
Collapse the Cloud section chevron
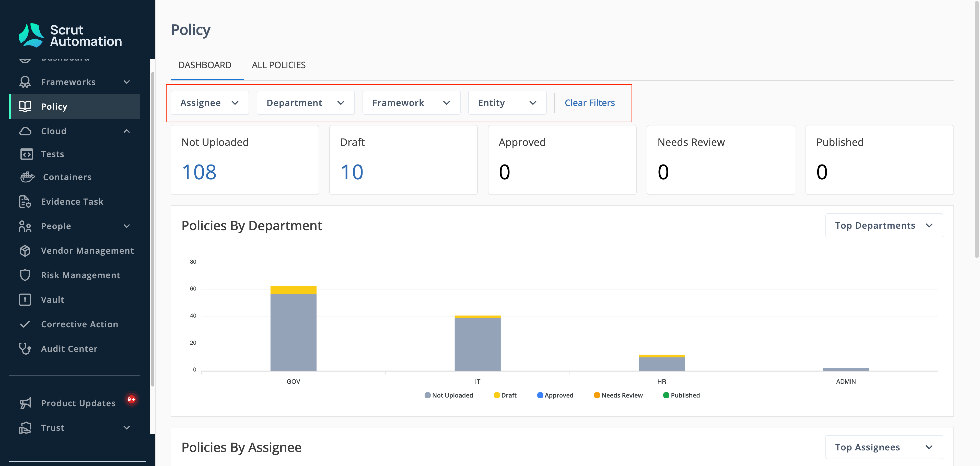(127, 131)
